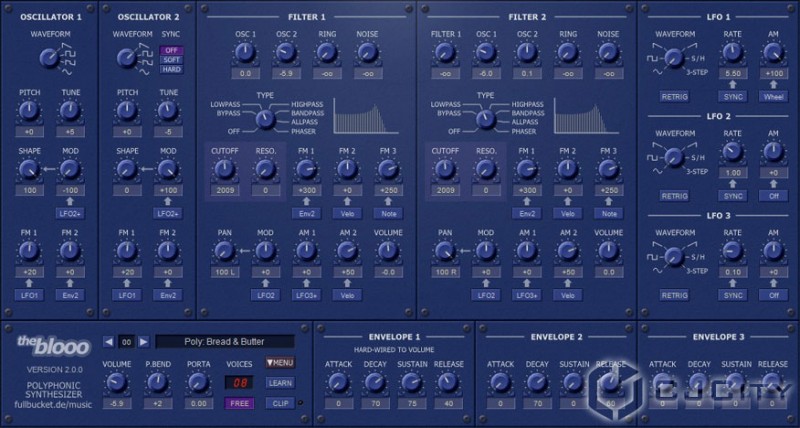Open LFO 2 AM source Off selector
Screen dimensions: 800x428
[x=773, y=195]
